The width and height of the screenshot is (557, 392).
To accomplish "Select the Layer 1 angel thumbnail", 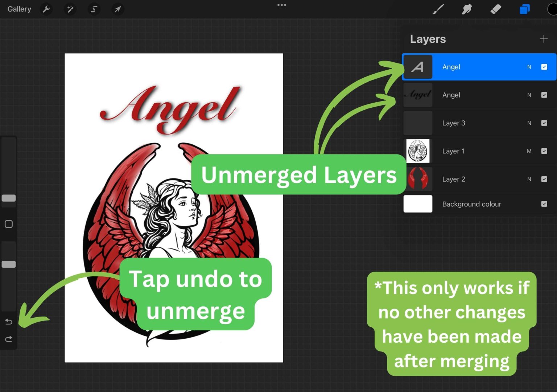I will tap(417, 151).
